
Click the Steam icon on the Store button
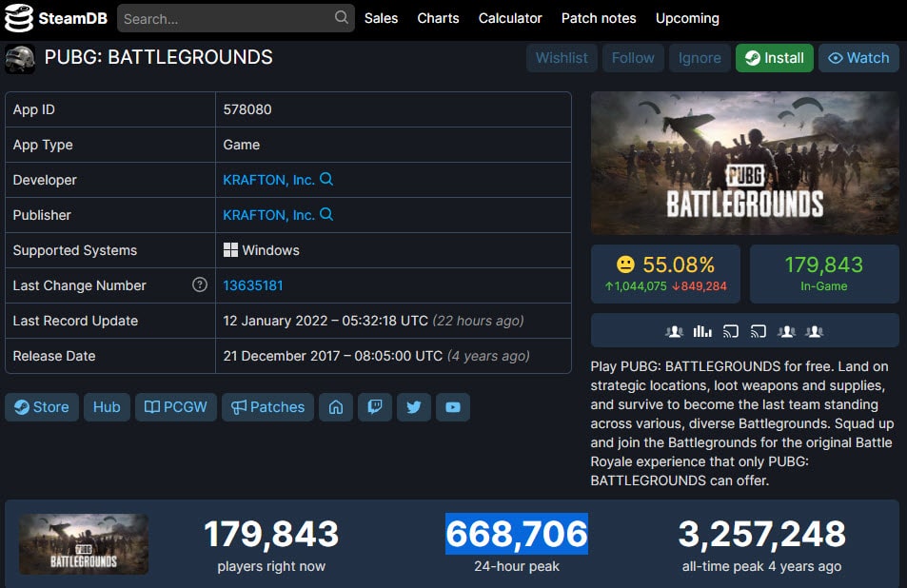click(22, 407)
